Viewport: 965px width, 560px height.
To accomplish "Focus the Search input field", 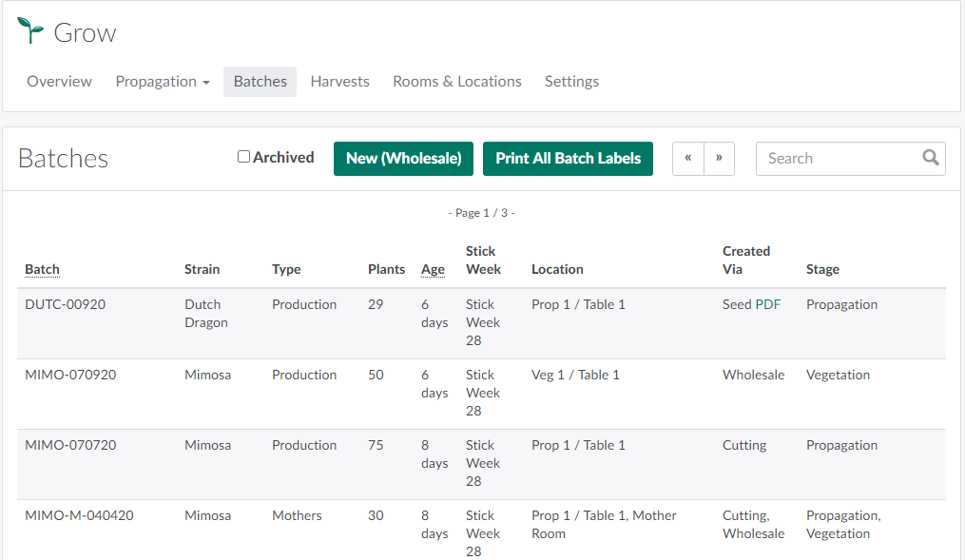I will click(x=837, y=159).
